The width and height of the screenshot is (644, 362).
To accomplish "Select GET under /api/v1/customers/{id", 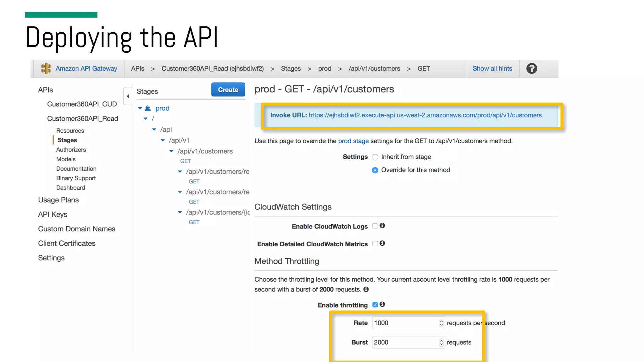I will point(194,222).
